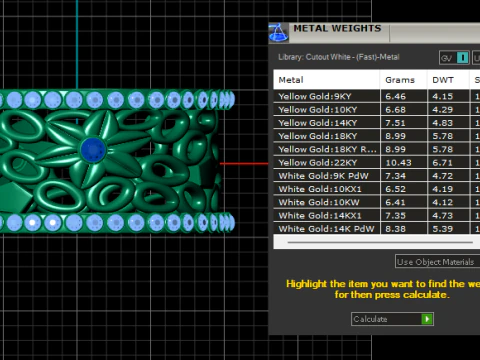This screenshot has height=360, width=480.
Task: Click the 4.15 DWT value
Action: 443,96
